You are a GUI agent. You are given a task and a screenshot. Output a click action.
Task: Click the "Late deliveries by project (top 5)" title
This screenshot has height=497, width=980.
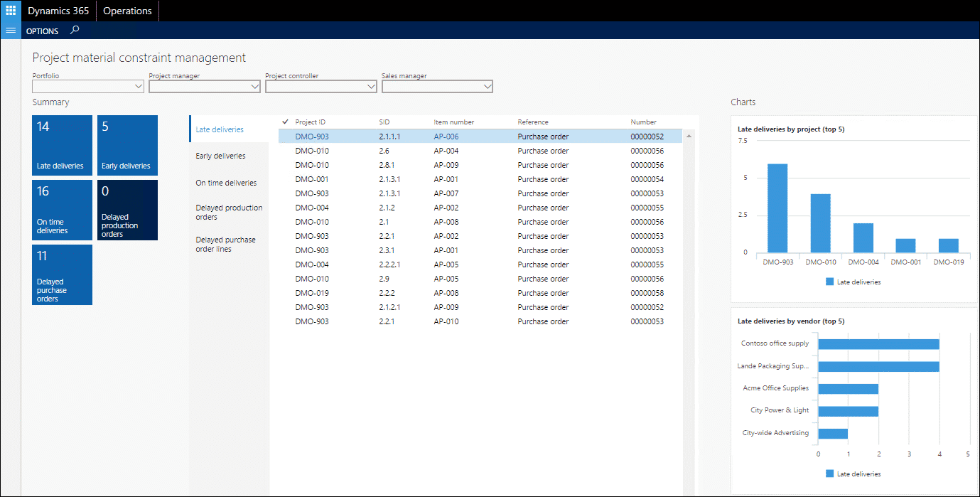click(x=791, y=129)
